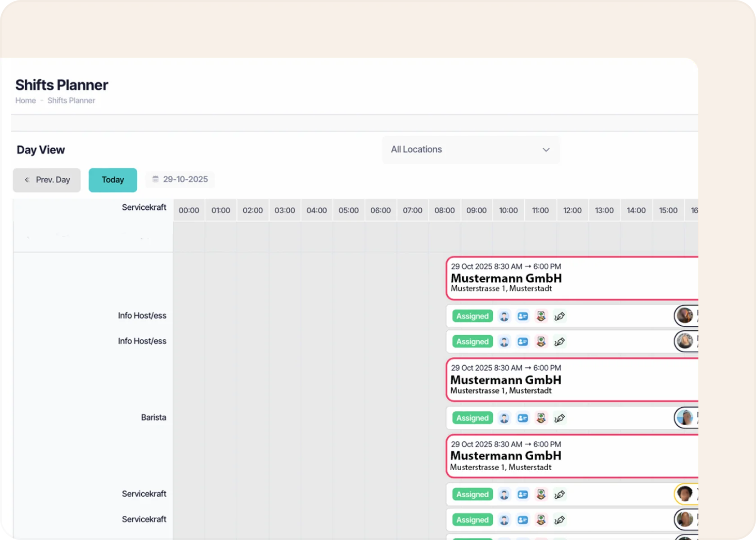The width and height of the screenshot is (756, 540).
Task: Select the yellow-ringed employee avatar in the Servicekraft row
Action: (x=685, y=494)
